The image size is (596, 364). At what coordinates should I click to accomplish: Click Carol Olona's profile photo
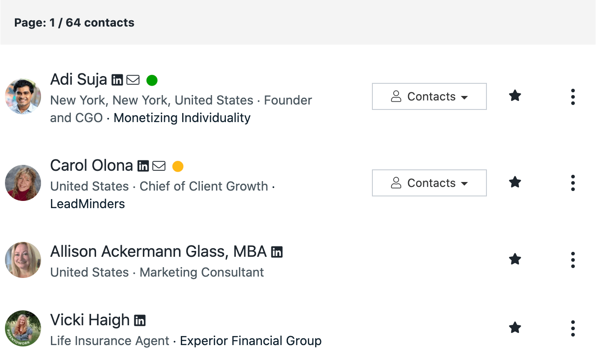pyautogui.click(x=23, y=183)
